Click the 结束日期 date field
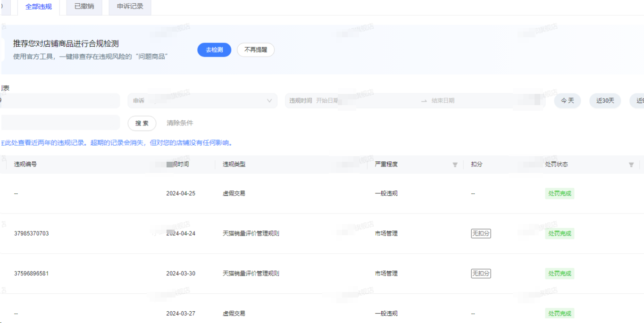This screenshot has width=644, height=323. point(443,101)
